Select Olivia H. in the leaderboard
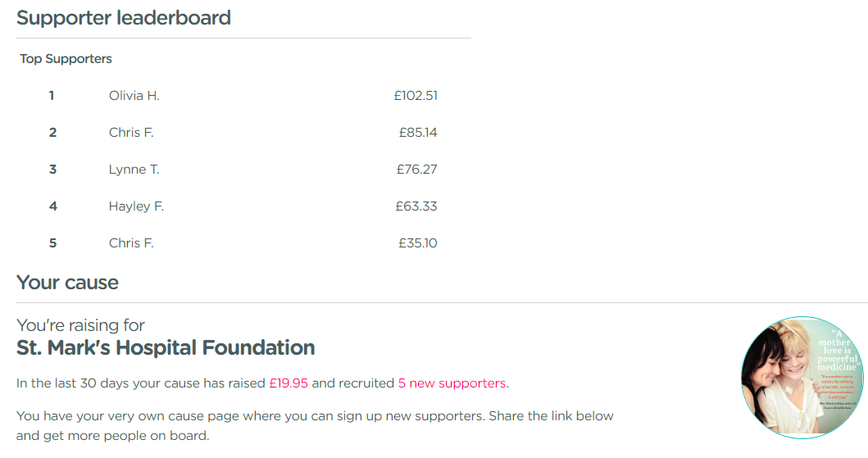868x458 pixels. (x=134, y=96)
